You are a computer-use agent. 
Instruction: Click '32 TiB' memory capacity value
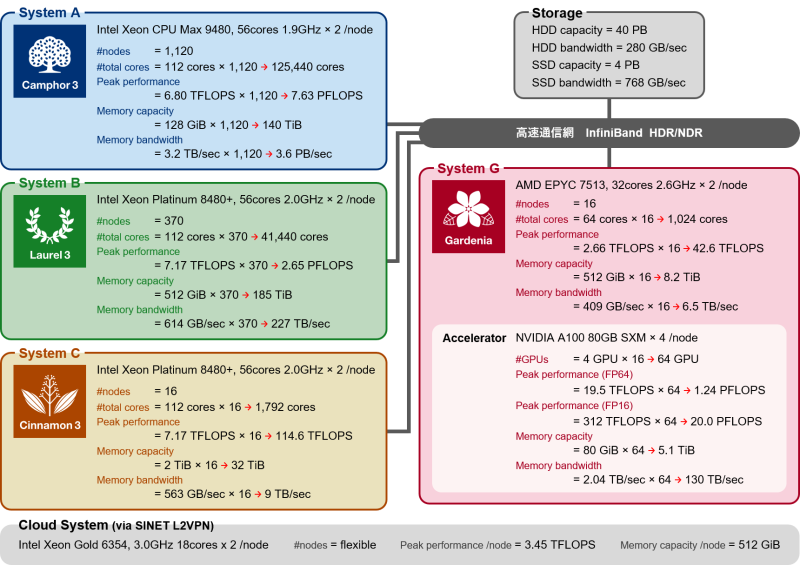[247, 465]
